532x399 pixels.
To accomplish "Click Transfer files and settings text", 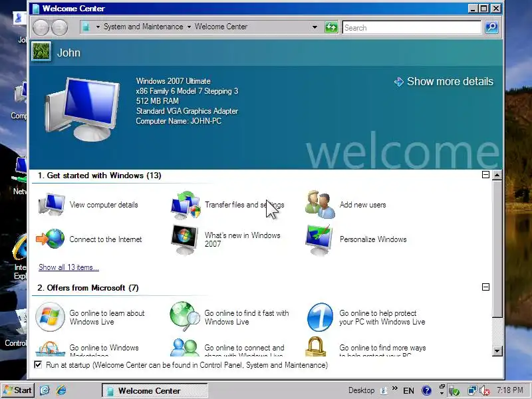I will [x=244, y=205].
